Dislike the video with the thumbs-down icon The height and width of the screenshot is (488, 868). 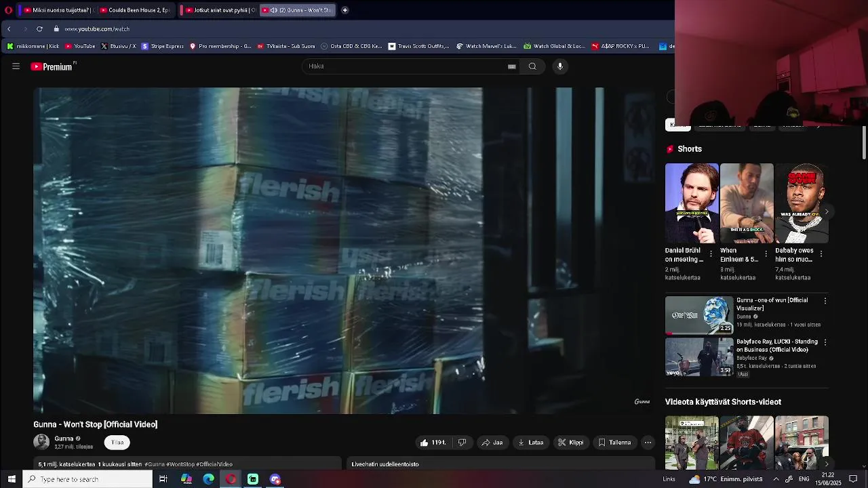coord(462,443)
